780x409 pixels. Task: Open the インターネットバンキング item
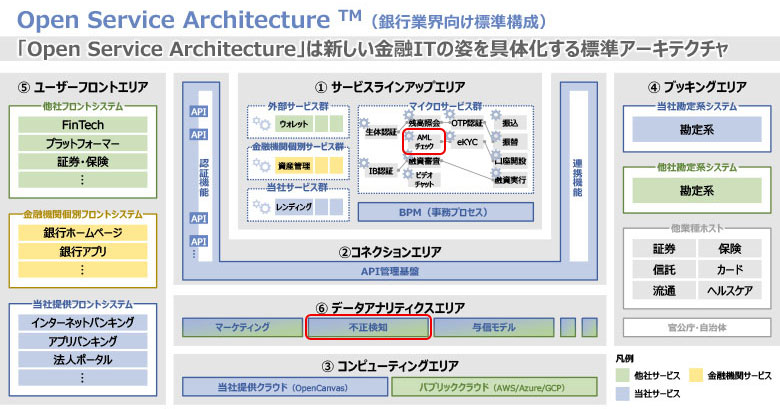click(x=83, y=322)
